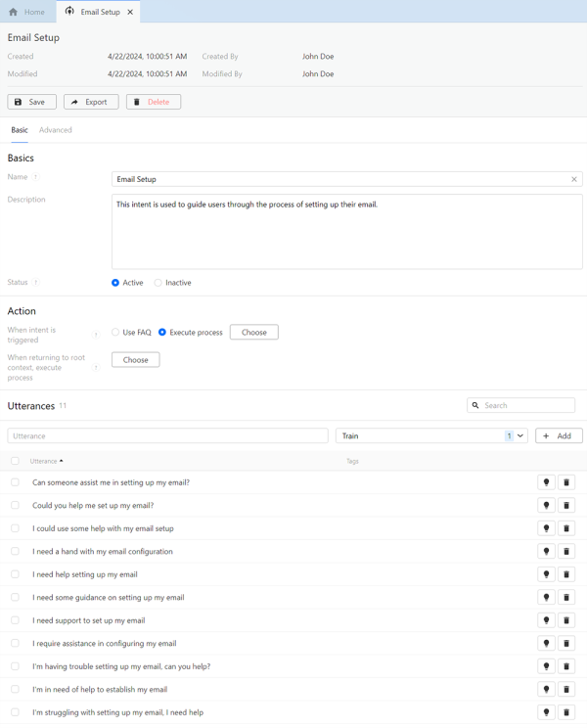Image resolution: width=587 pixels, height=728 pixels.
Task: Trash "I could use some help with my email setup"
Action: (x=566, y=528)
